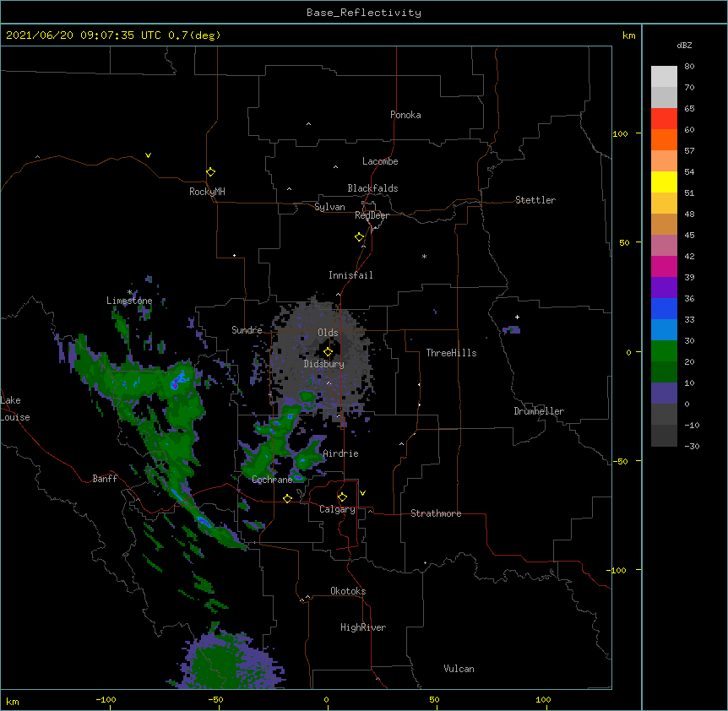Click the Innisfail town label
Image resolution: width=728 pixels, height=711 pixels.
(x=350, y=275)
